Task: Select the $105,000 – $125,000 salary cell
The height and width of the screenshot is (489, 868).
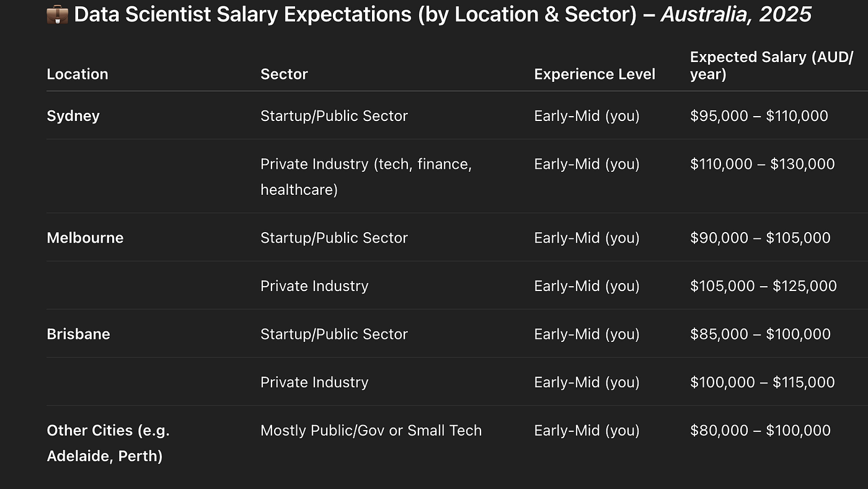Action: click(x=763, y=285)
